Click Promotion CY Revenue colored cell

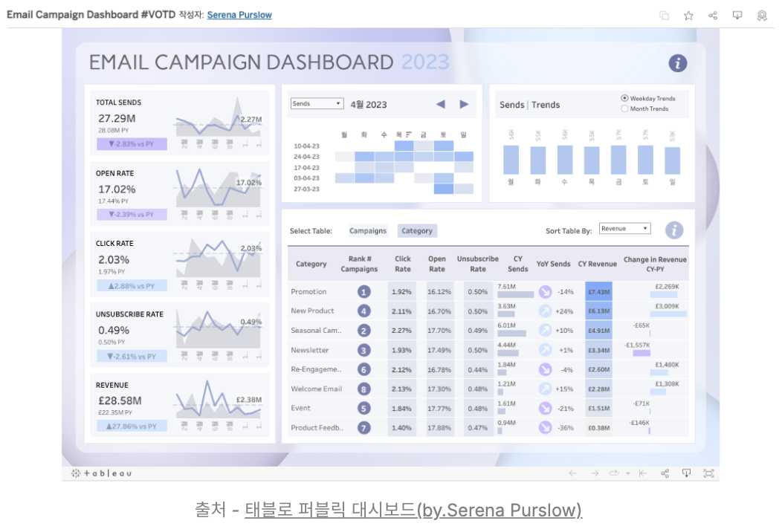598,292
